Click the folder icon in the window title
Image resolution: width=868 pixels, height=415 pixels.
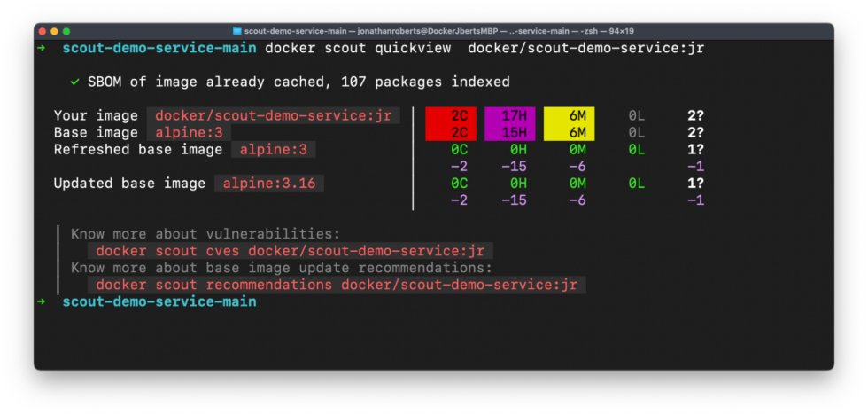tap(237, 31)
